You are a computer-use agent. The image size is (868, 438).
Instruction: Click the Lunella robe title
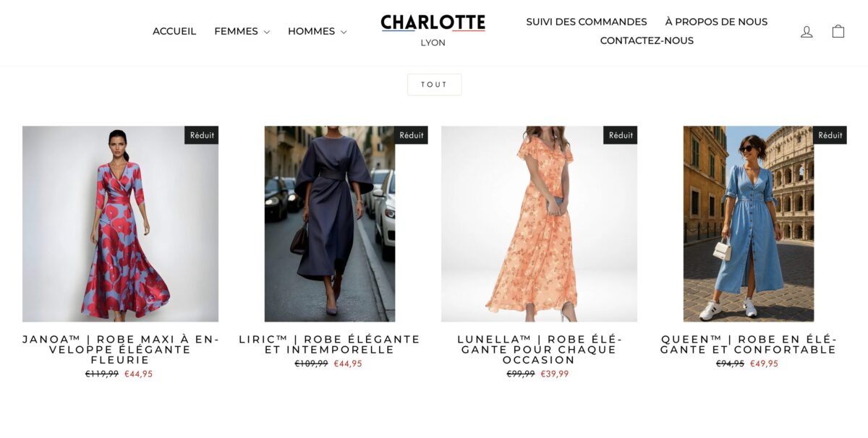click(x=539, y=350)
